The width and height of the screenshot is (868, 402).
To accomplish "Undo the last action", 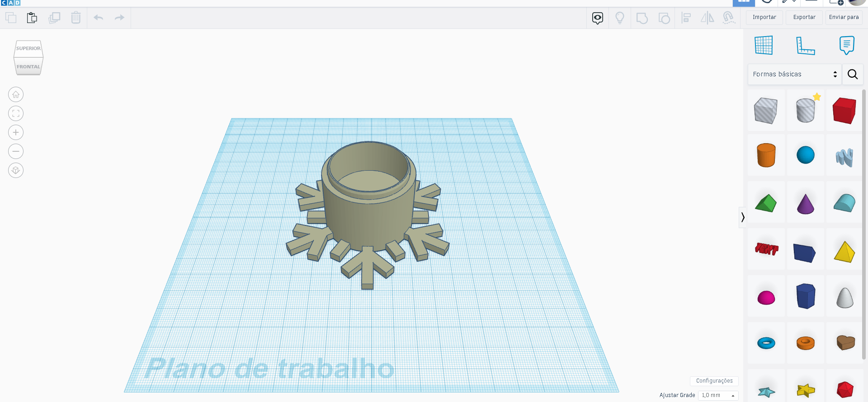I will [99, 18].
